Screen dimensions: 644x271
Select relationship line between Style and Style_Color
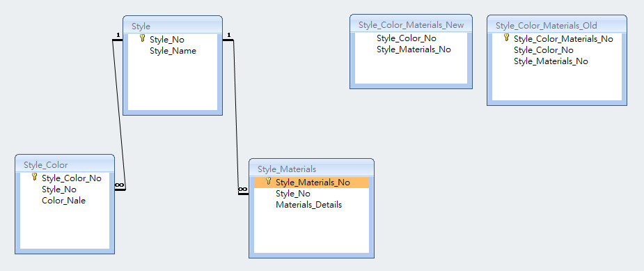[119, 115]
